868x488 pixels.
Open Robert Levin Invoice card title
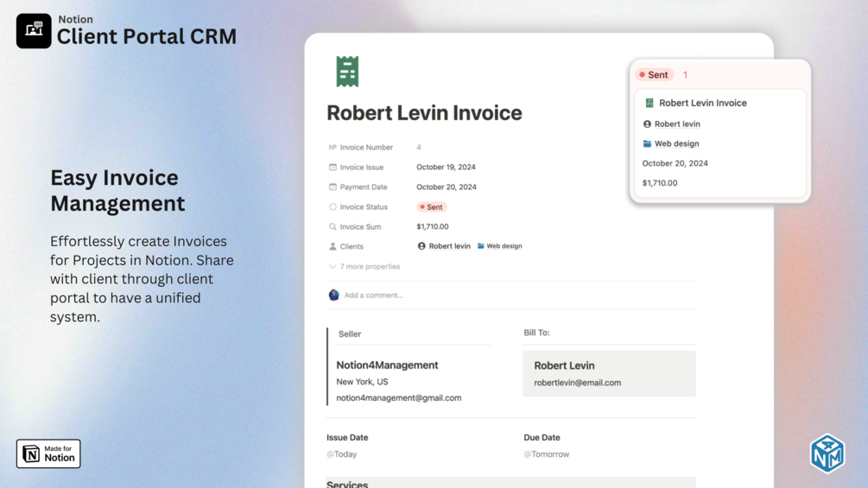pos(702,103)
